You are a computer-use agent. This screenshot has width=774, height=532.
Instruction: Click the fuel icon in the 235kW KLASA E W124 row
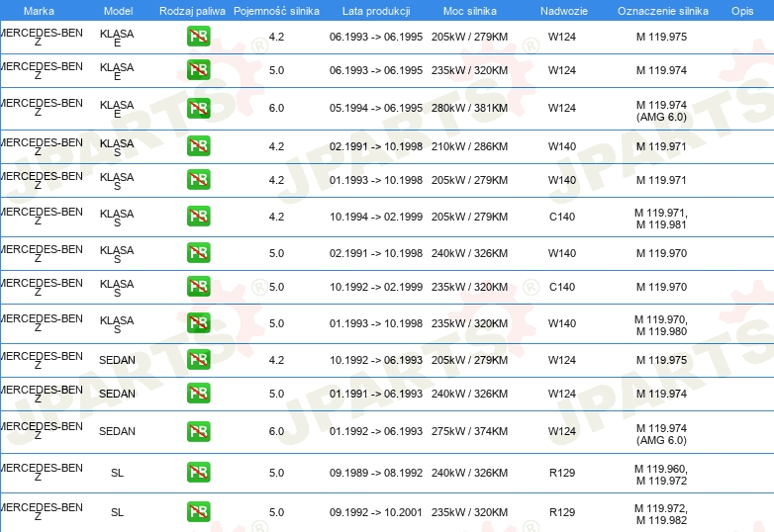coord(198,70)
